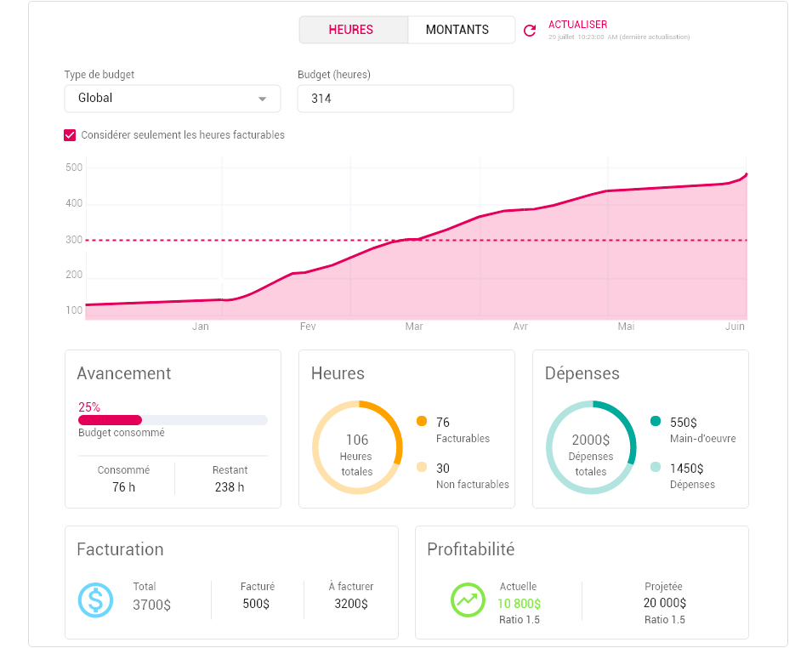
Task: Select the Global budget type field
Action: click(x=173, y=99)
